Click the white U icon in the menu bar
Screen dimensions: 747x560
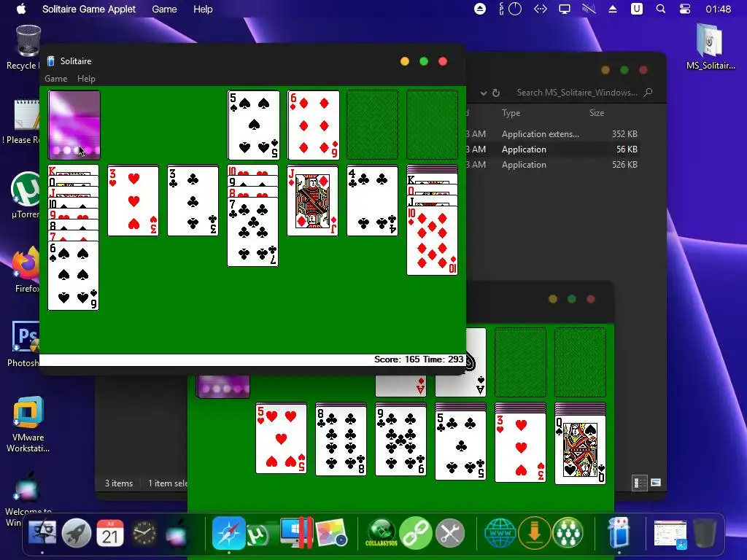pos(636,9)
